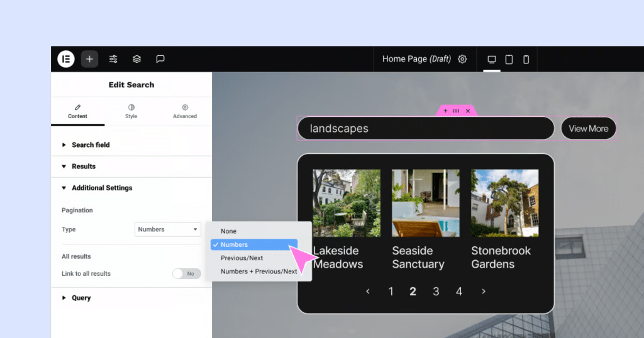Expand the Query section

coord(131,298)
